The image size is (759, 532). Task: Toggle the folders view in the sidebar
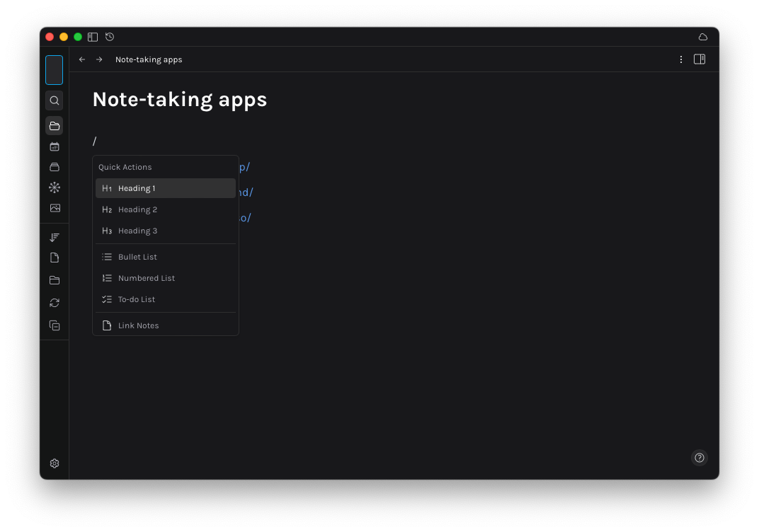click(x=55, y=125)
